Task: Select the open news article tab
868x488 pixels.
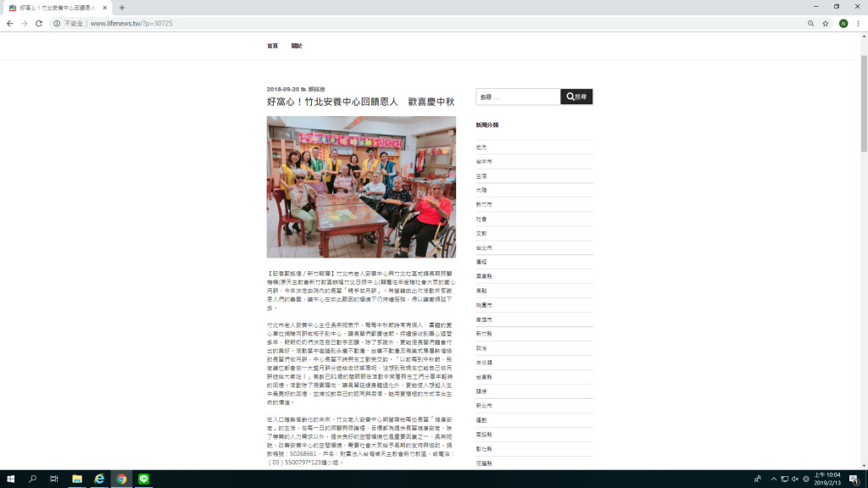Action: [x=57, y=8]
